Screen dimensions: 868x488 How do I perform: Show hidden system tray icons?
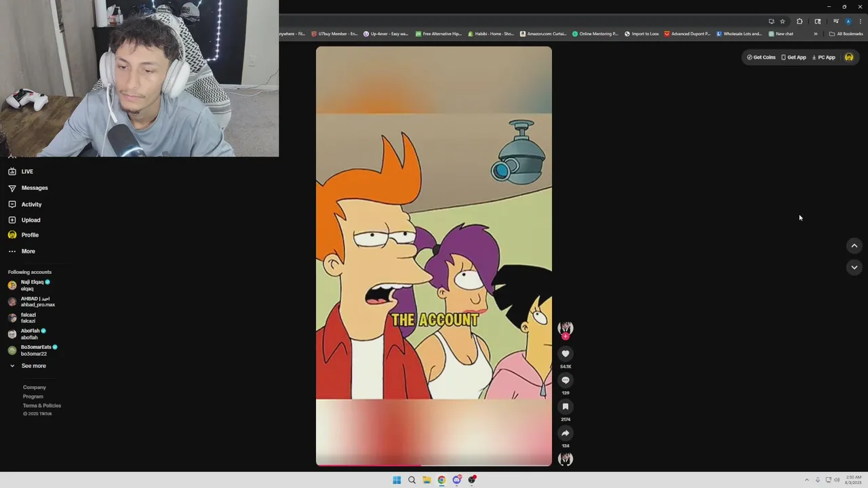807,480
